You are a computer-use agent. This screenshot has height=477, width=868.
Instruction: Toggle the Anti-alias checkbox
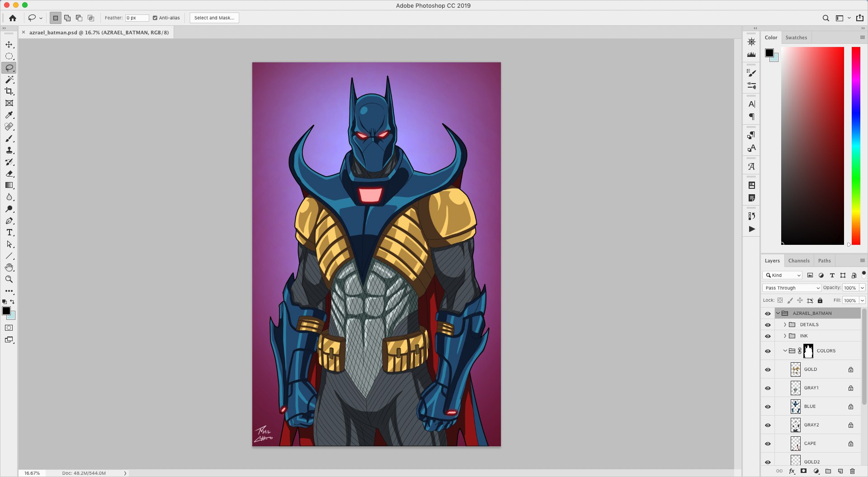(x=155, y=18)
